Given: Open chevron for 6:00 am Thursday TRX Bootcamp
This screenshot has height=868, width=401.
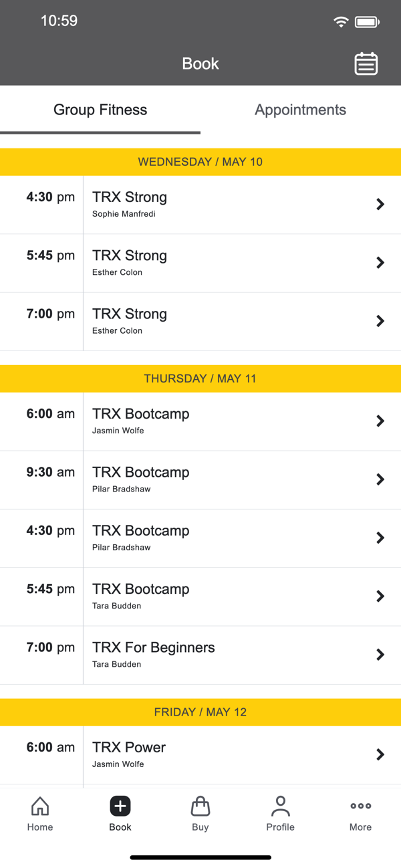Looking at the screenshot, I should coord(380,421).
